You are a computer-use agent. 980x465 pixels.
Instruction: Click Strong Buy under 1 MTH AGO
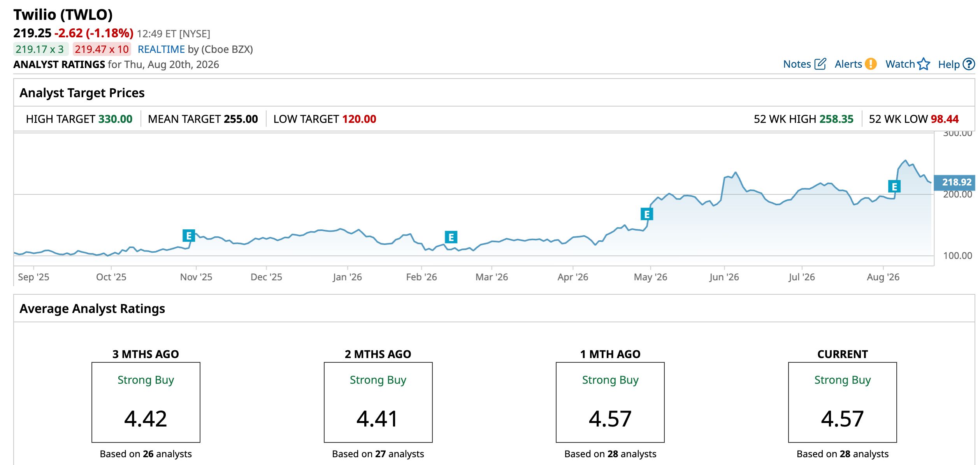click(610, 380)
